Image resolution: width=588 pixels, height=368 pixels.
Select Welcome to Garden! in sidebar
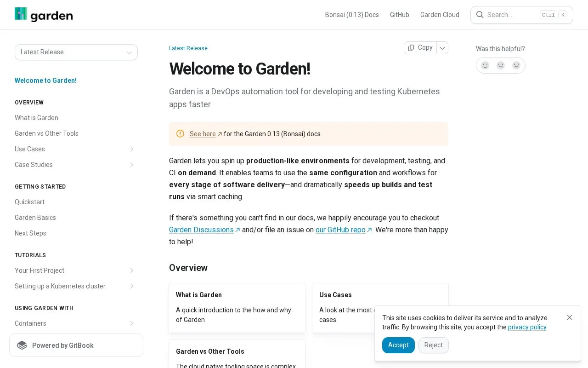[45, 80]
